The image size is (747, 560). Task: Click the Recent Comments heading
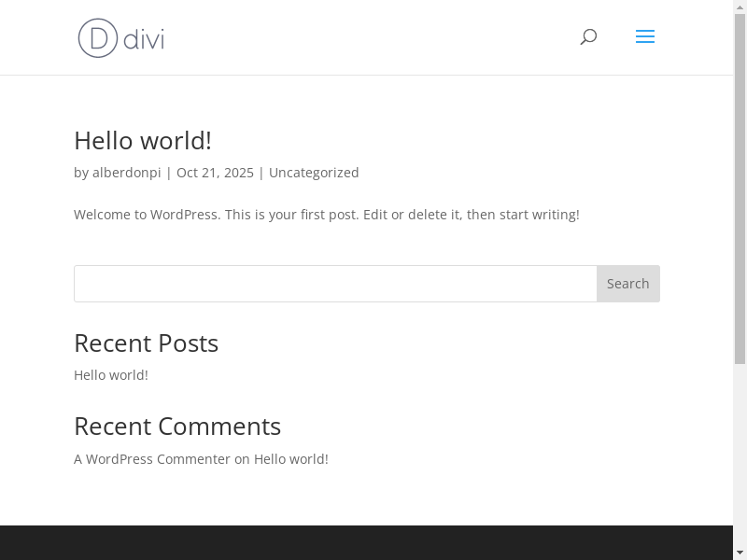tap(177, 427)
